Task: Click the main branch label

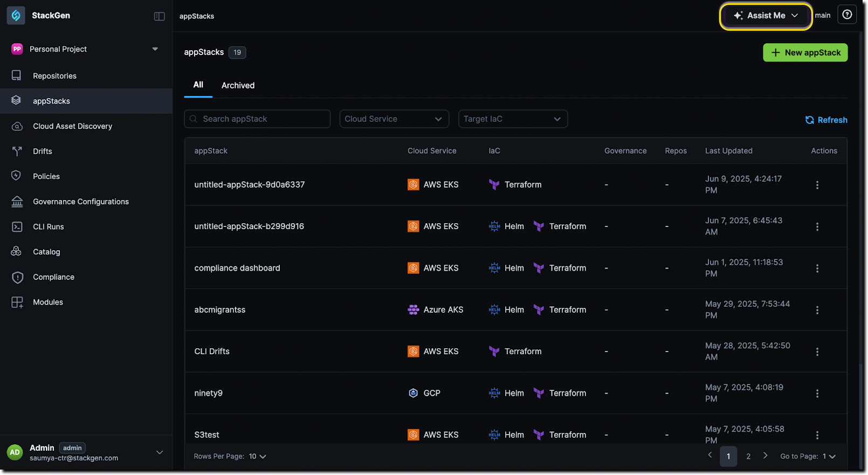Action: [822, 16]
